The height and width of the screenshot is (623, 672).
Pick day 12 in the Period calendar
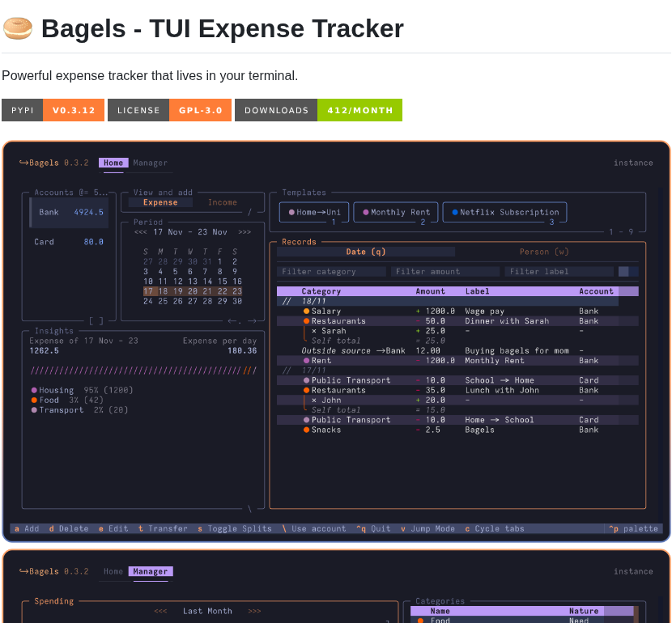pyautogui.click(x=178, y=282)
